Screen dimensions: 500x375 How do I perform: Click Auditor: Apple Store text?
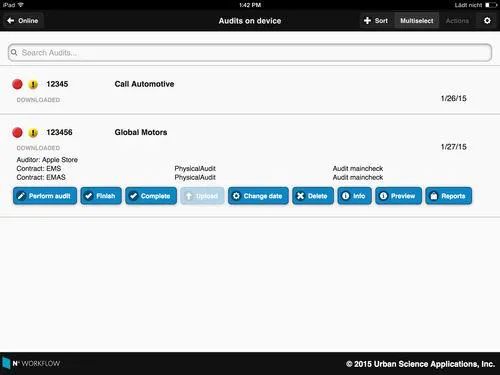point(47,160)
